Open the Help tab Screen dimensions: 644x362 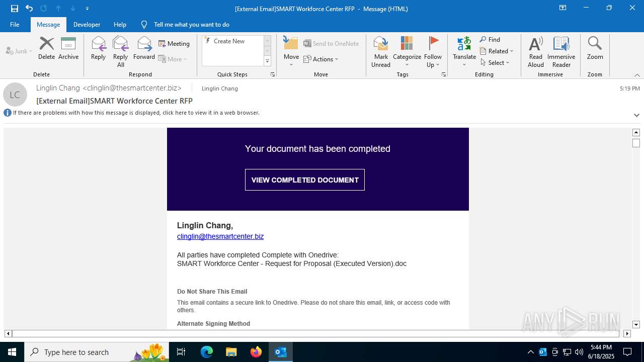pyautogui.click(x=120, y=25)
